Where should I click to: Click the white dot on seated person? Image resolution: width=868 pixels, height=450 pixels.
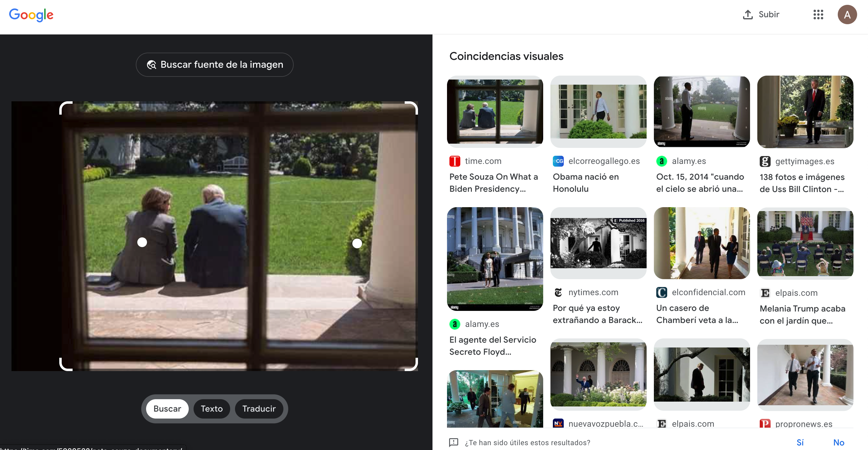tap(142, 242)
